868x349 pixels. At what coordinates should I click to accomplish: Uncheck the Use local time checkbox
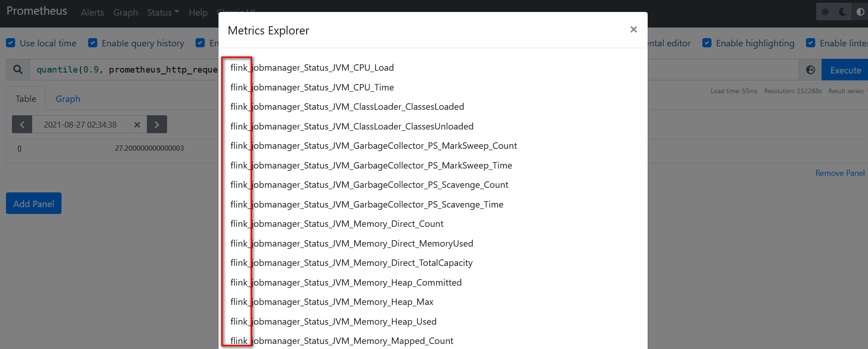click(11, 43)
